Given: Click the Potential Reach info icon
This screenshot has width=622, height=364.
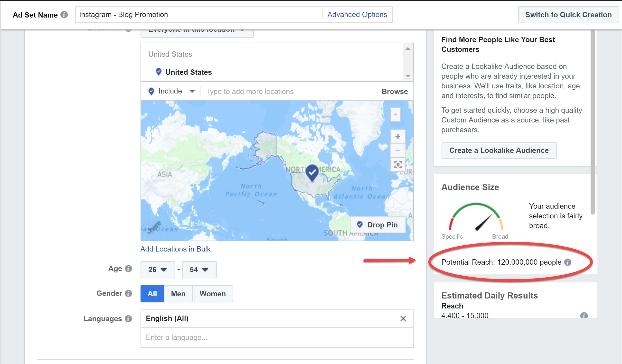Looking at the screenshot, I should [568, 262].
